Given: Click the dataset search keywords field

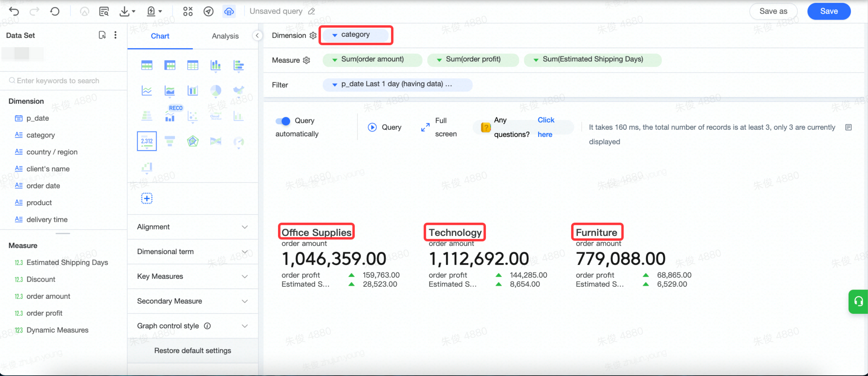Looking at the screenshot, I should click(x=64, y=81).
